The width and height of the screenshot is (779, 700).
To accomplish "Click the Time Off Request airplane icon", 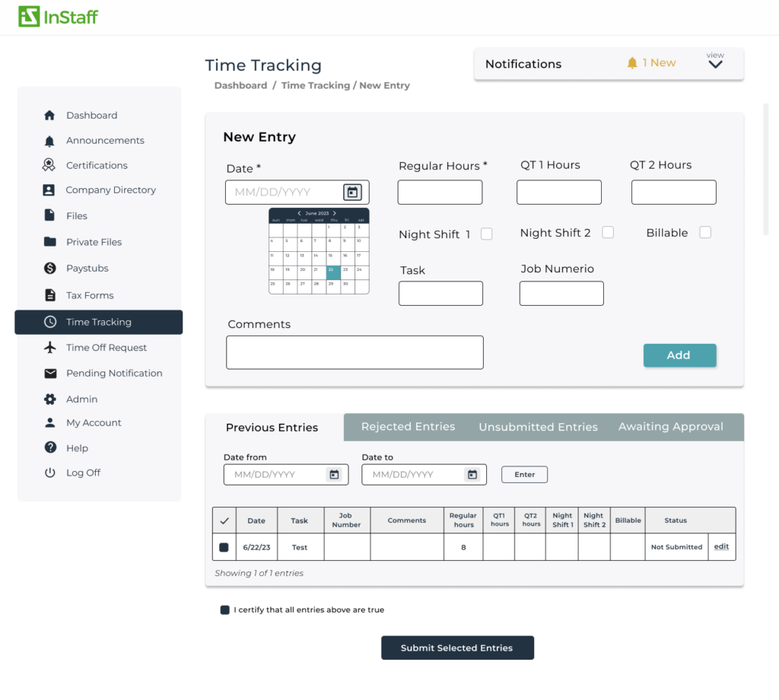I will [50, 348].
